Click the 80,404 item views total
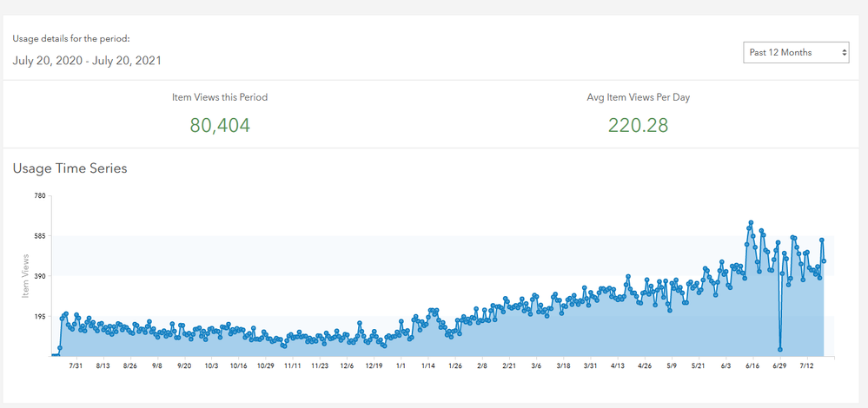 click(x=220, y=126)
